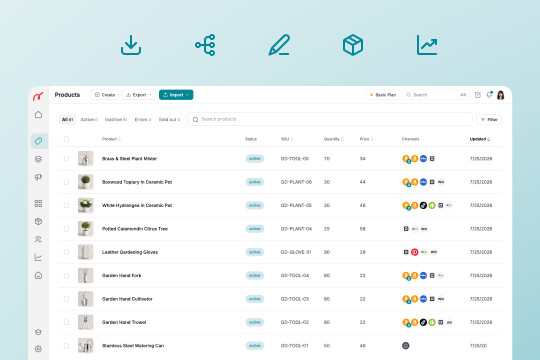Open the line chart analytics icon in sidebar
This screenshot has width=540, height=360.
pyautogui.click(x=38, y=257)
